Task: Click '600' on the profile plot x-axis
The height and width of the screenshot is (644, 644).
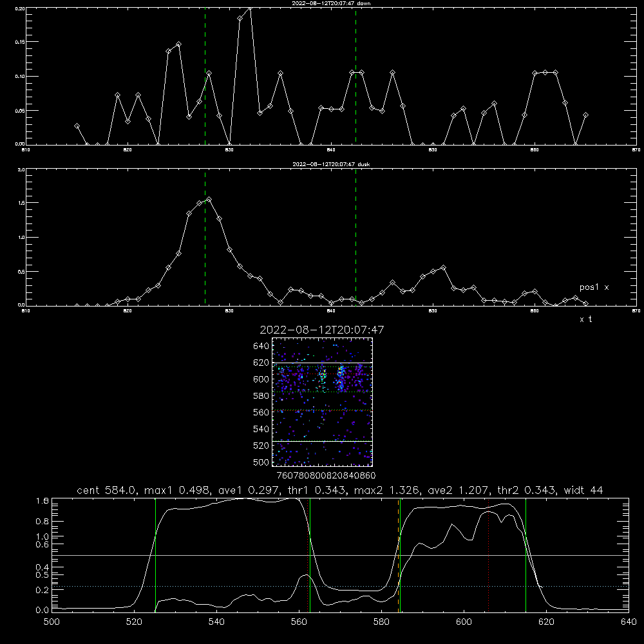Action: coord(464,622)
